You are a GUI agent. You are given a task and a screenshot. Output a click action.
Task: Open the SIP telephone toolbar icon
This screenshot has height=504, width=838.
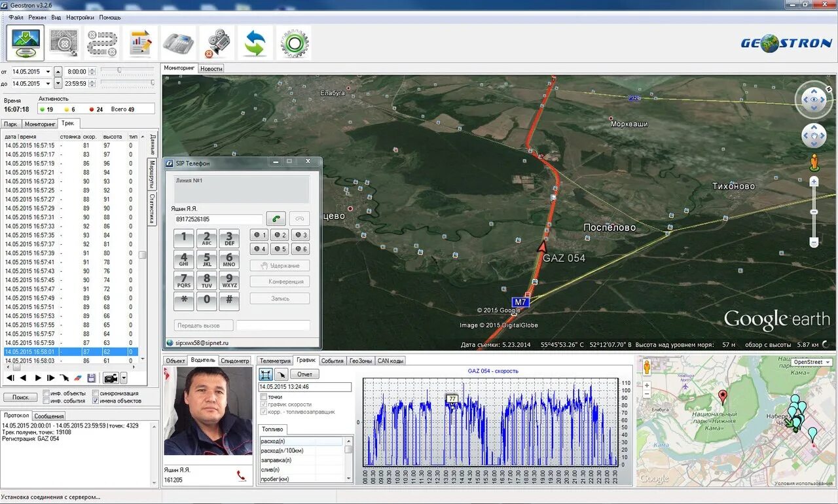coord(178,43)
